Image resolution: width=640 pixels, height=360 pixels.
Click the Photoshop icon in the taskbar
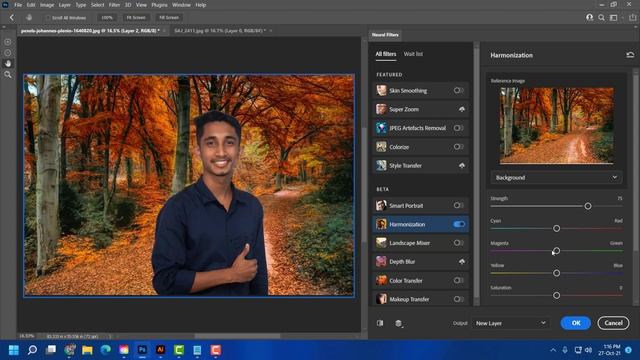[142, 350]
